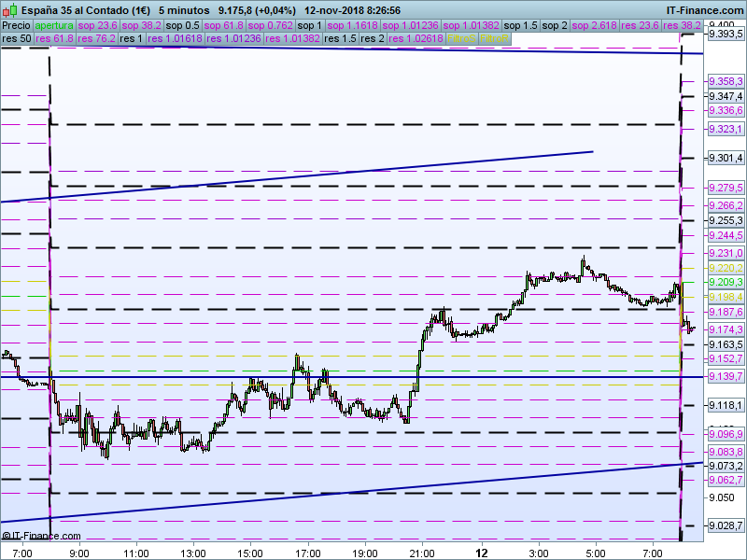Click the bold 12 date marker on time axis
747x560 pixels.
point(482,553)
